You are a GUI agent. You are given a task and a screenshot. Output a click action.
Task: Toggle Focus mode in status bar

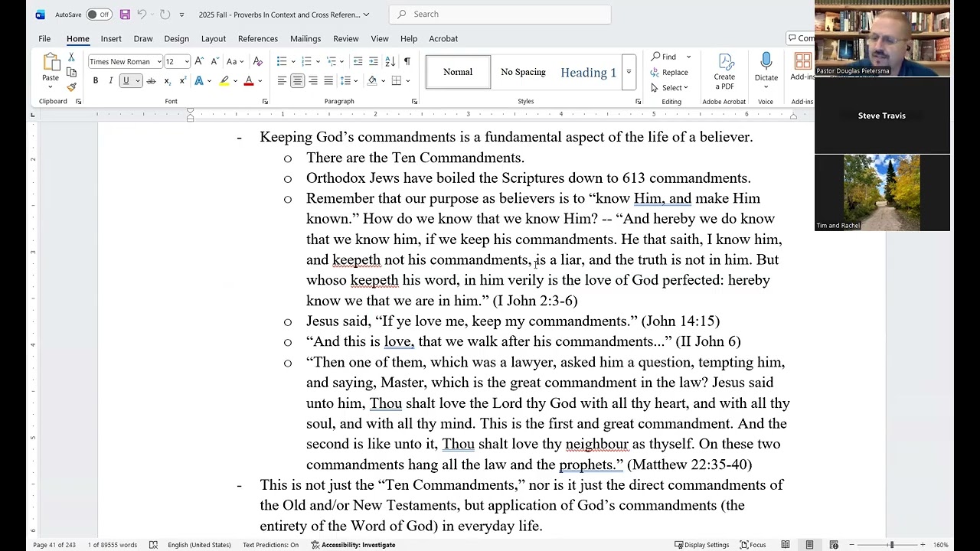(753, 545)
